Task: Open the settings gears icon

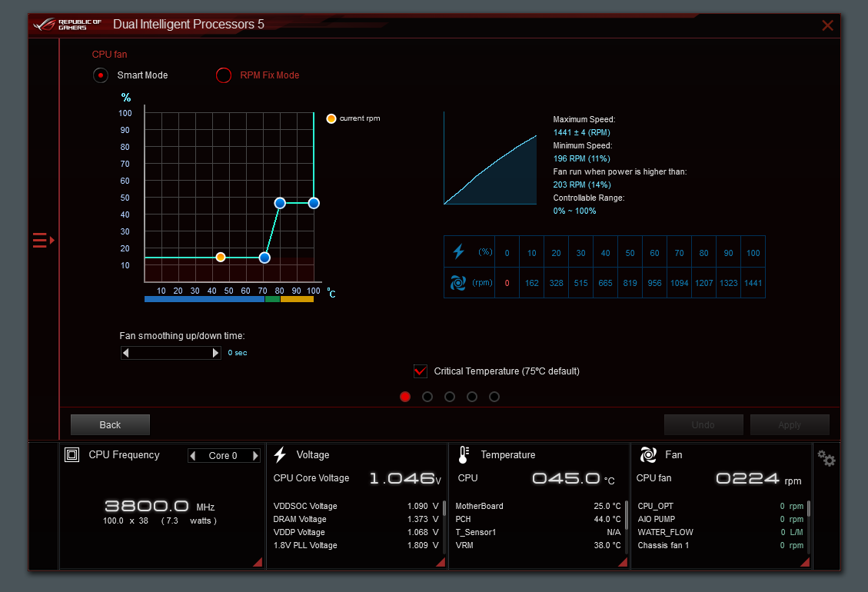Action: (x=826, y=458)
